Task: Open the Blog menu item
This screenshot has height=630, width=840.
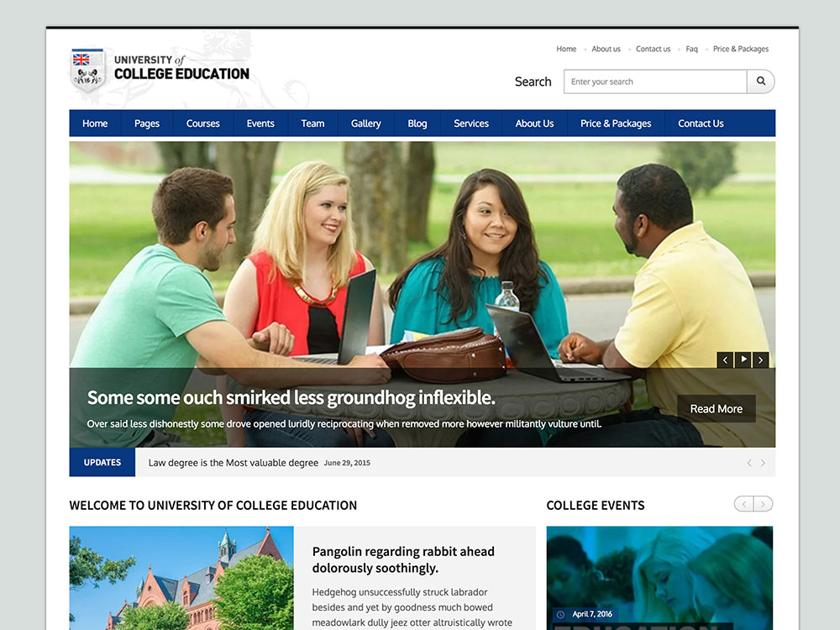Action: click(x=417, y=123)
